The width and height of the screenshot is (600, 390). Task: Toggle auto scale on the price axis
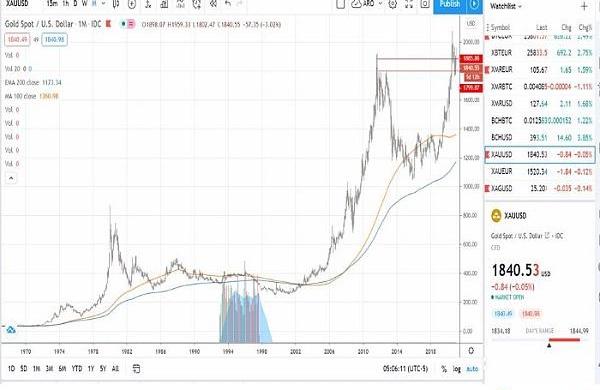(x=473, y=369)
